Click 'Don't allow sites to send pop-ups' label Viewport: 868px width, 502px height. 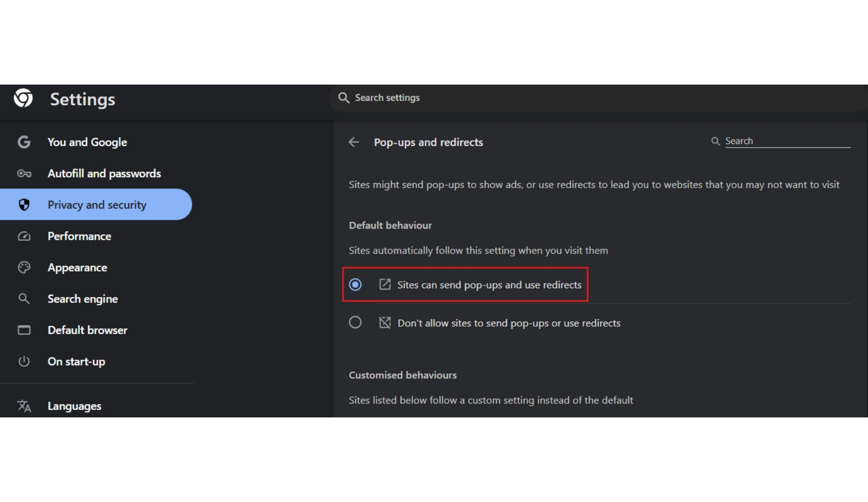[x=509, y=323]
